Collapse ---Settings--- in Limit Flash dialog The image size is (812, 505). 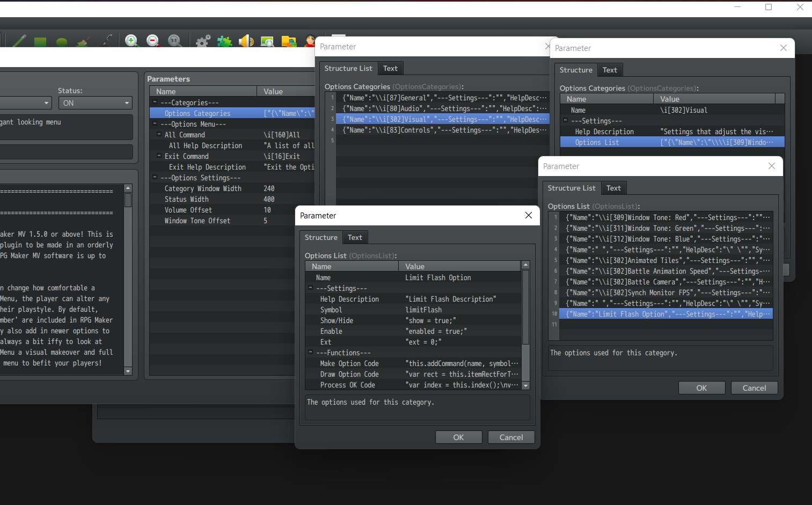point(310,288)
